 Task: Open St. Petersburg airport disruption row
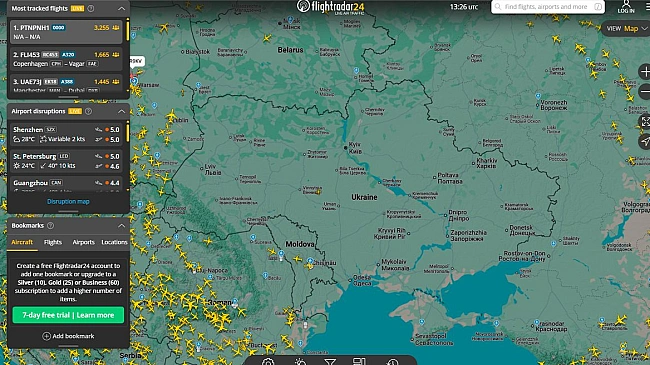[x=66, y=161]
